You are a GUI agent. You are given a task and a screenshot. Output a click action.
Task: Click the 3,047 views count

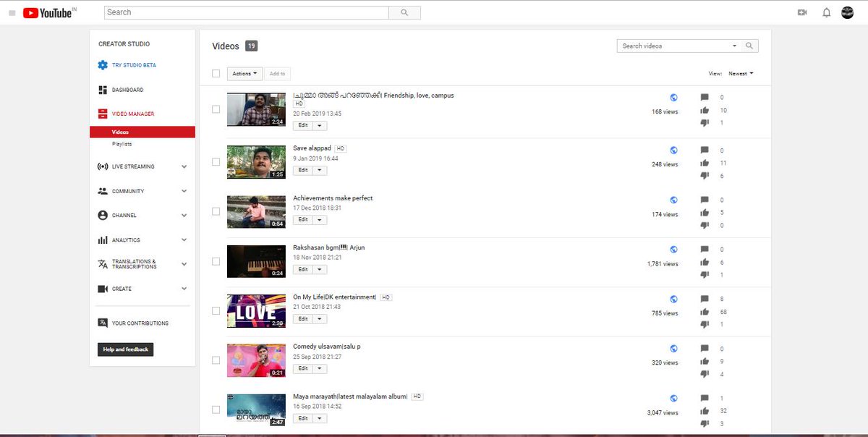click(663, 412)
